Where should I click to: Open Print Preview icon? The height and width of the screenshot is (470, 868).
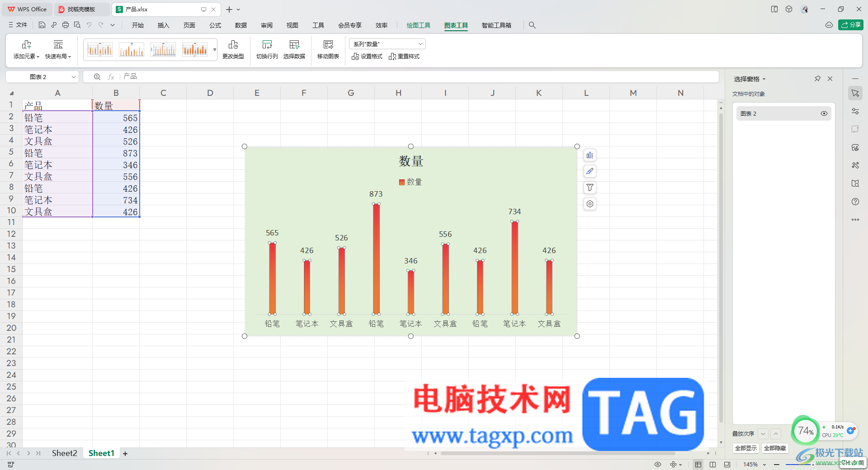point(77,25)
